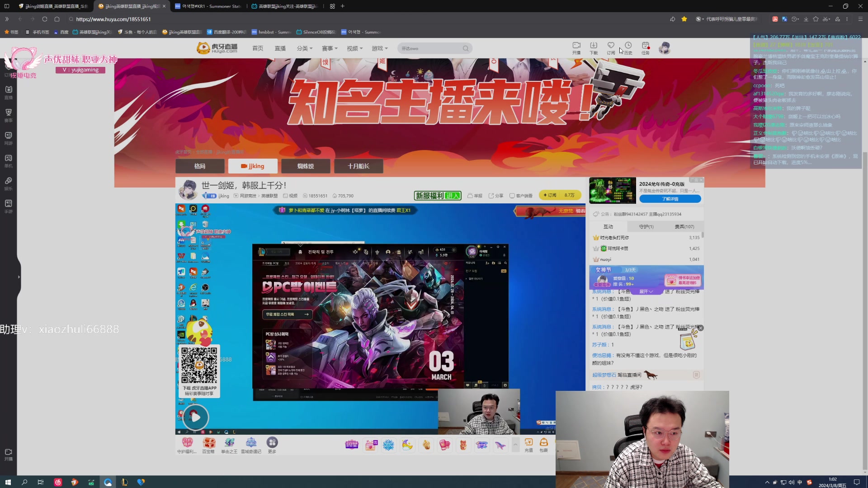The height and width of the screenshot is (488, 868).
Task: Open the 充值 recharge icon
Action: 528,445
